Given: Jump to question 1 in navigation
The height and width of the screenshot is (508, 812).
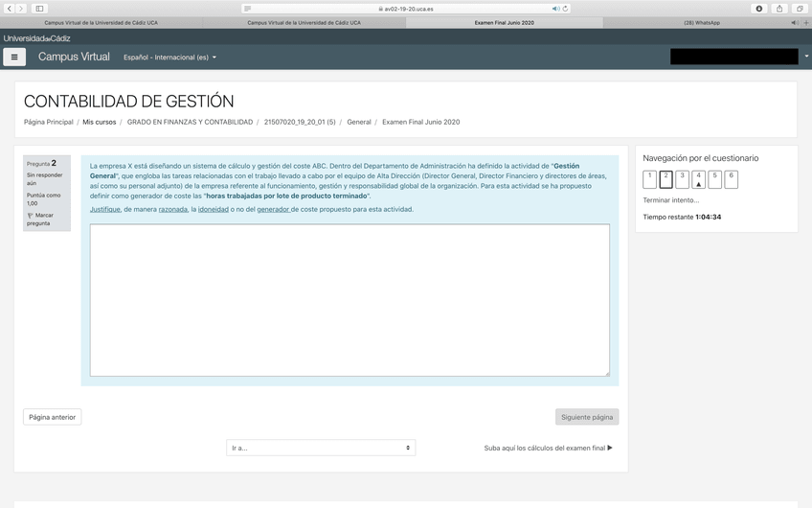Looking at the screenshot, I should coord(649,179).
